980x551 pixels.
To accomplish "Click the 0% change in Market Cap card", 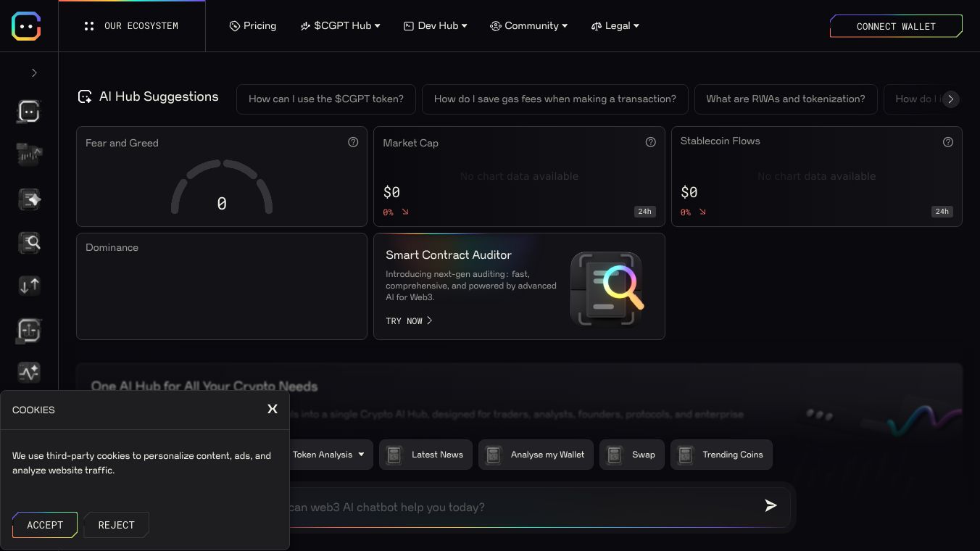I will [x=388, y=212].
